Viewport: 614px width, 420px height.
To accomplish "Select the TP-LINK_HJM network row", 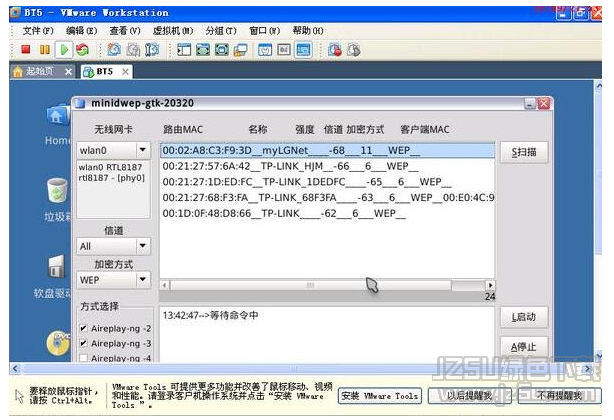I will click(x=327, y=166).
